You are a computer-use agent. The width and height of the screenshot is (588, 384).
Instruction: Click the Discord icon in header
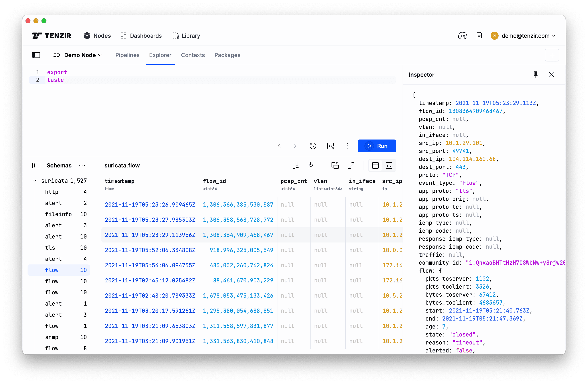[462, 36]
